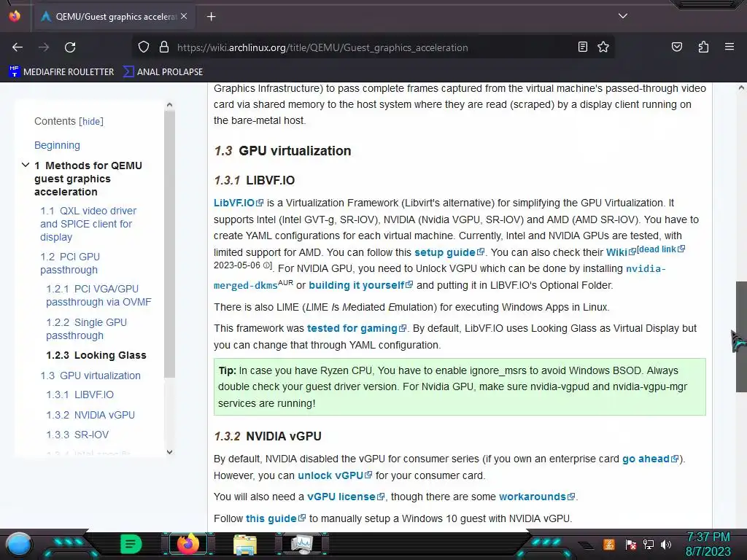Go to 1.3.1 LIBVF.IO contents entry
The height and width of the screenshot is (560, 747).
coord(80,394)
